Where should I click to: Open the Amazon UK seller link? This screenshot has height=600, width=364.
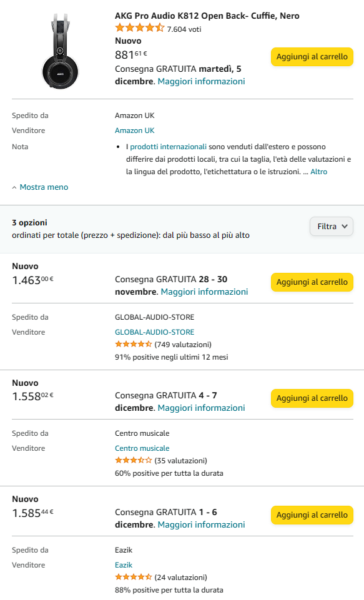pos(135,130)
